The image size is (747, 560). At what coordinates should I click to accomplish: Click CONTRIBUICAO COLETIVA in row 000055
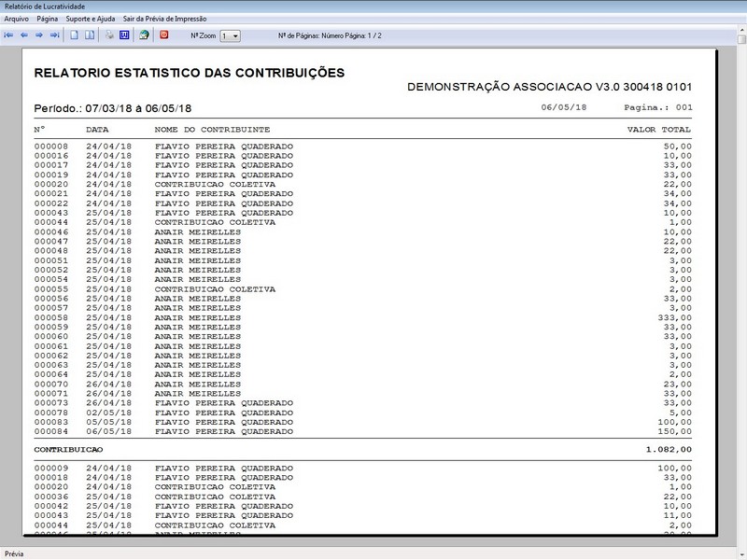coord(215,289)
